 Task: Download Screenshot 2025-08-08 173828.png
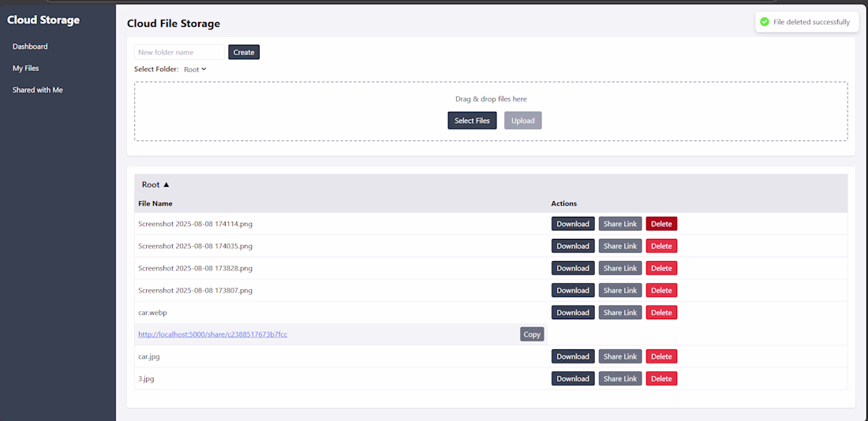click(x=573, y=268)
